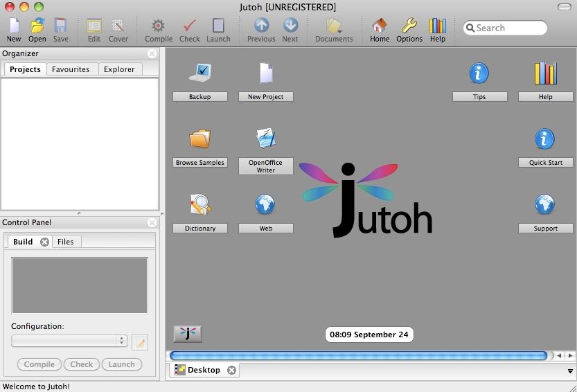The height and width of the screenshot is (392, 577).
Task: Click the Quick Start button
Action: point(545,162)
